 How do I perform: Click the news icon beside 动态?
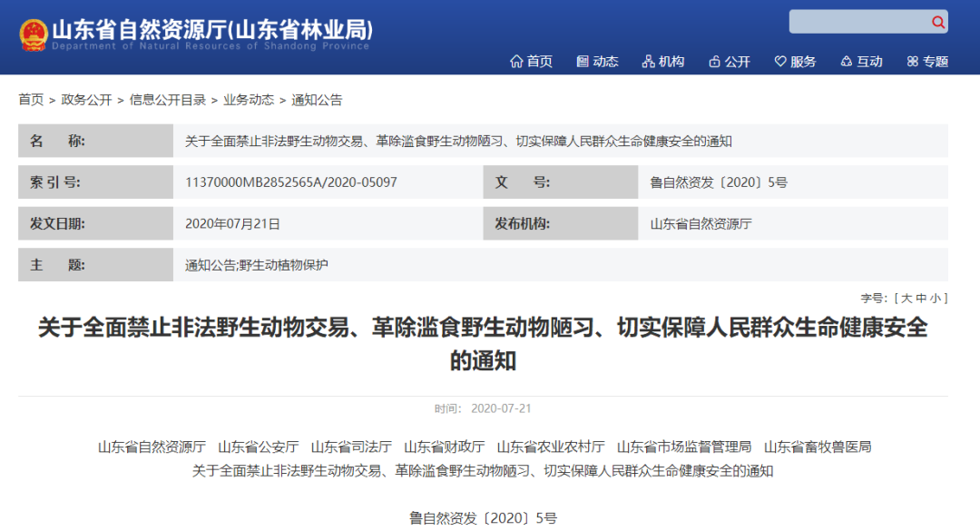point(583,62)
